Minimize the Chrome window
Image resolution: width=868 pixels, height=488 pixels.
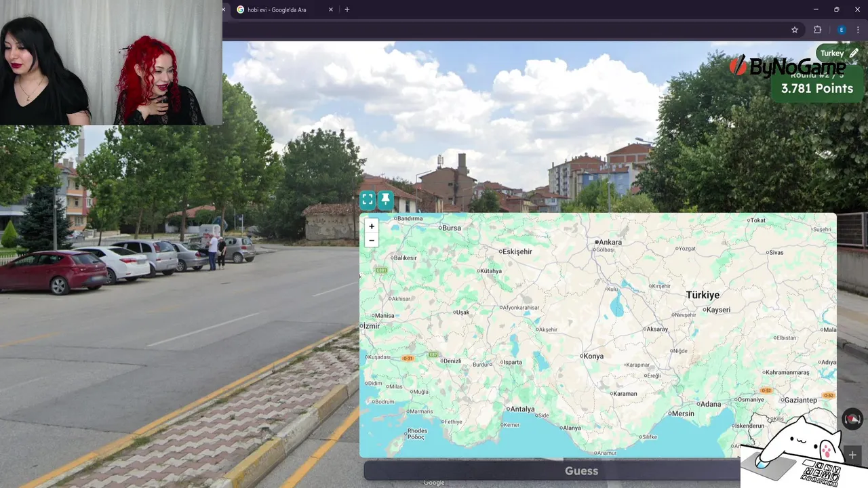[x=815, y=9]
